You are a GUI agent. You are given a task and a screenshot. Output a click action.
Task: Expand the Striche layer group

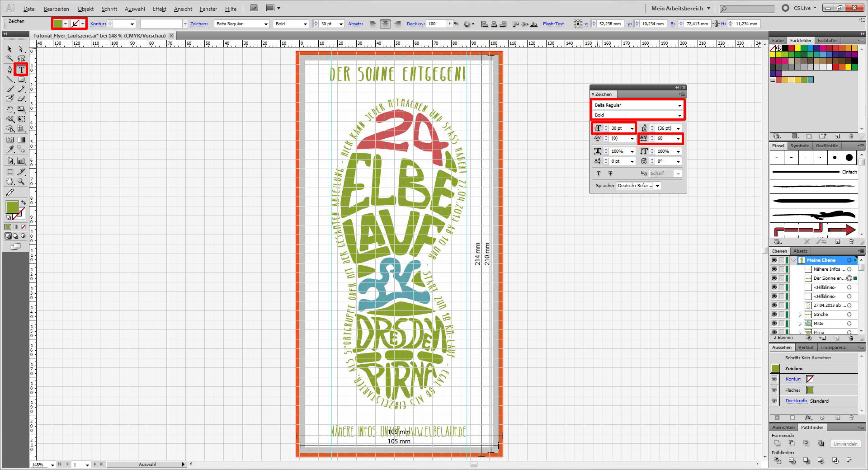click(x=800, y=315)
